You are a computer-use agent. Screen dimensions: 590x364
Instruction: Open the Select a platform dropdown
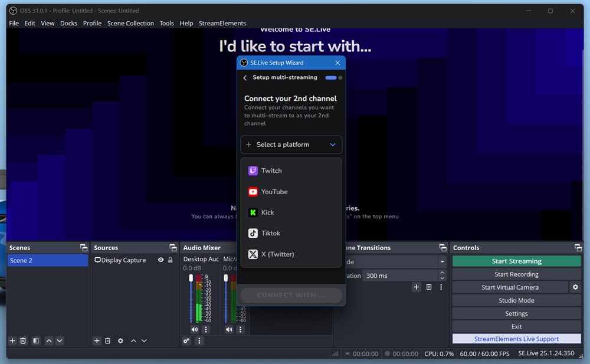tap(291, 145)
